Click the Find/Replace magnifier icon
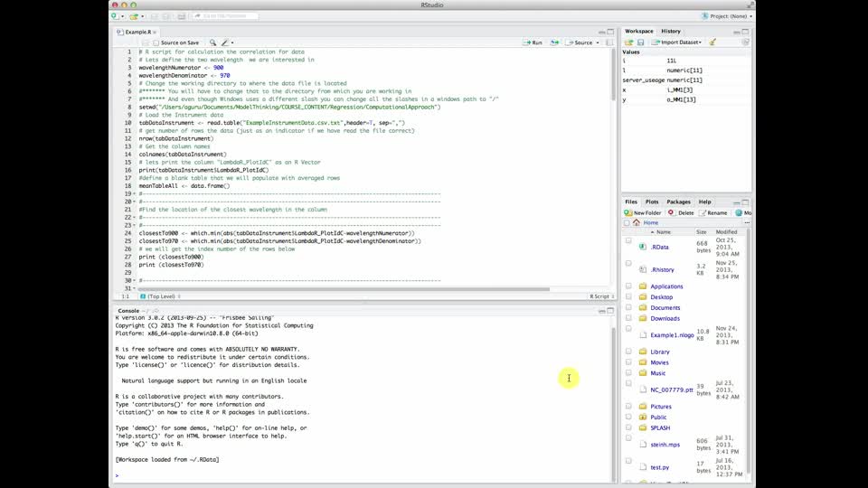 (x=212, y=42)
